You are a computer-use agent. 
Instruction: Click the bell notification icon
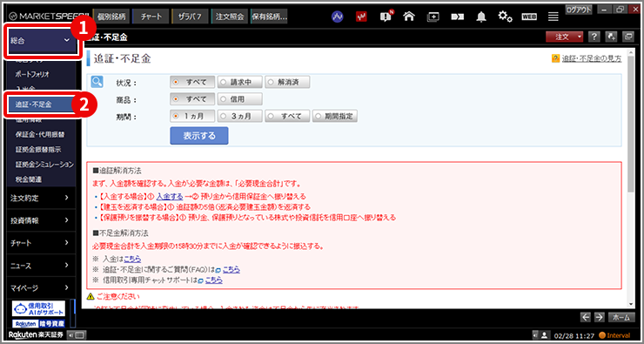(481, 17)
